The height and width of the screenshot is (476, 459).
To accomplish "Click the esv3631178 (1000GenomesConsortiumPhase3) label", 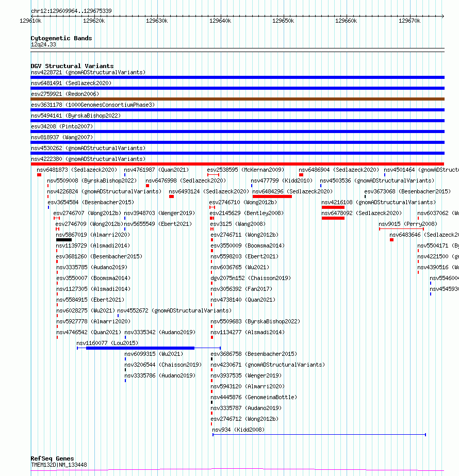I will (x=93, y=105).
